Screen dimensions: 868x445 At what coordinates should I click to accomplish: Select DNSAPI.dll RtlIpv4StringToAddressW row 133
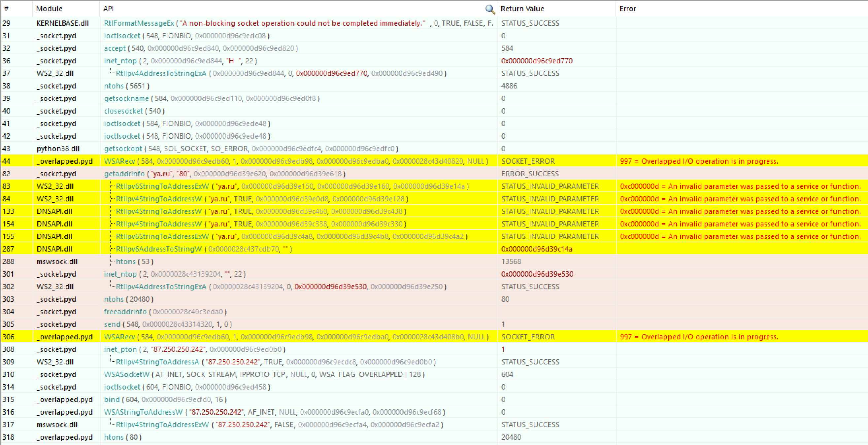tap(158, 211)
